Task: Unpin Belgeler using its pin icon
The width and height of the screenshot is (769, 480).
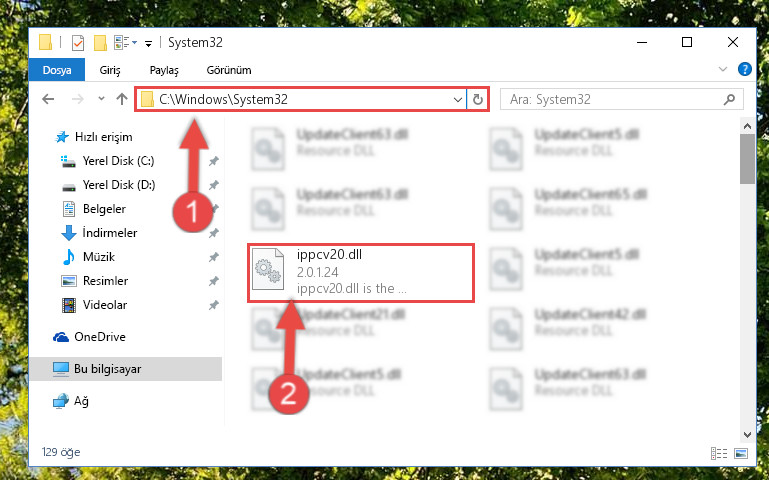Action: coord(213,209)
